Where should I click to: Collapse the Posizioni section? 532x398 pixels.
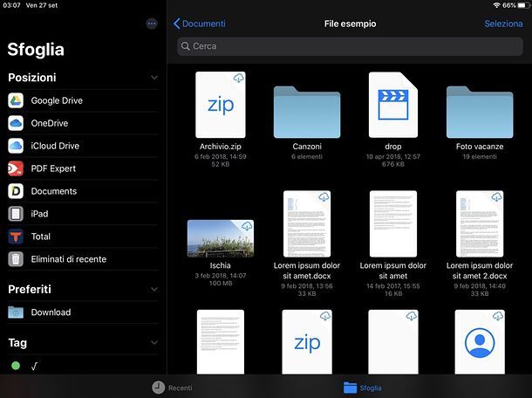[154, 78]
